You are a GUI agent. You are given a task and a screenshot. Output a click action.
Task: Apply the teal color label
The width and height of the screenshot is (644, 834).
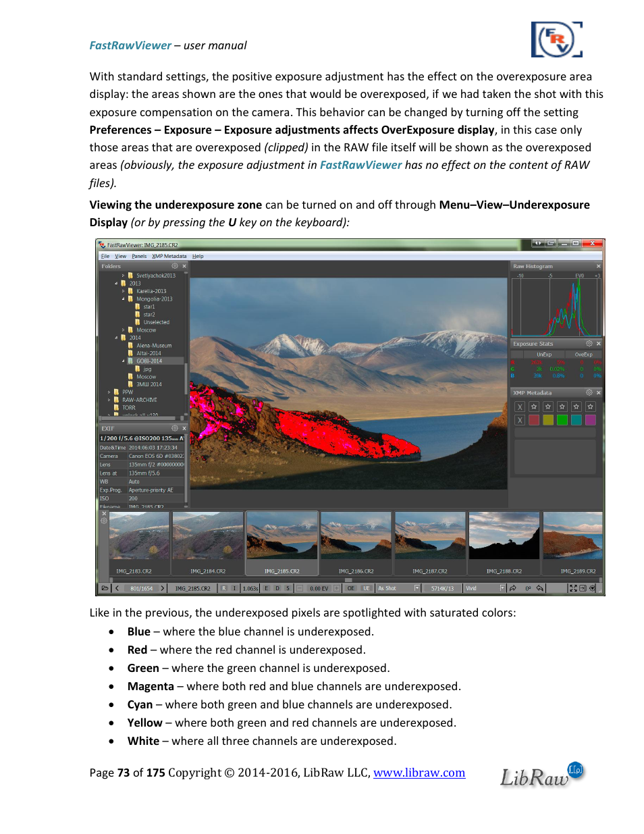[576, 420]
